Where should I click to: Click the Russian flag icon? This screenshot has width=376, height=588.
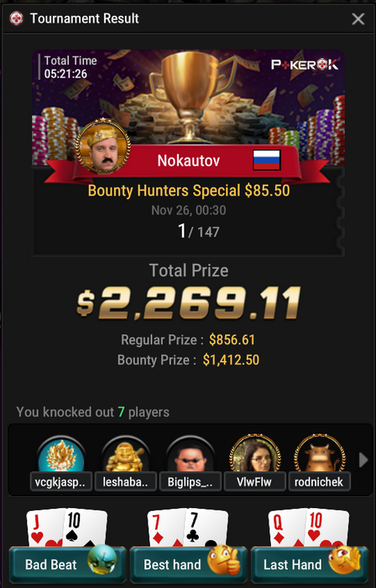[267, 160]
